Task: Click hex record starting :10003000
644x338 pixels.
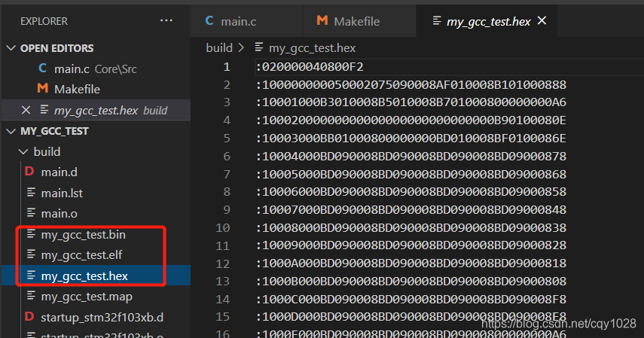Action: pyautogui.click(x=411, y=138)
